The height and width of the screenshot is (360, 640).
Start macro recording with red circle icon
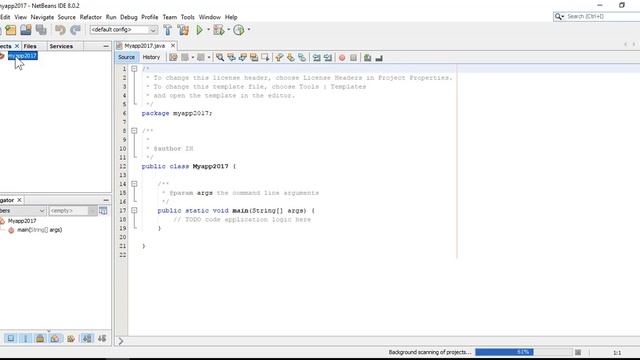click(342, 58)
